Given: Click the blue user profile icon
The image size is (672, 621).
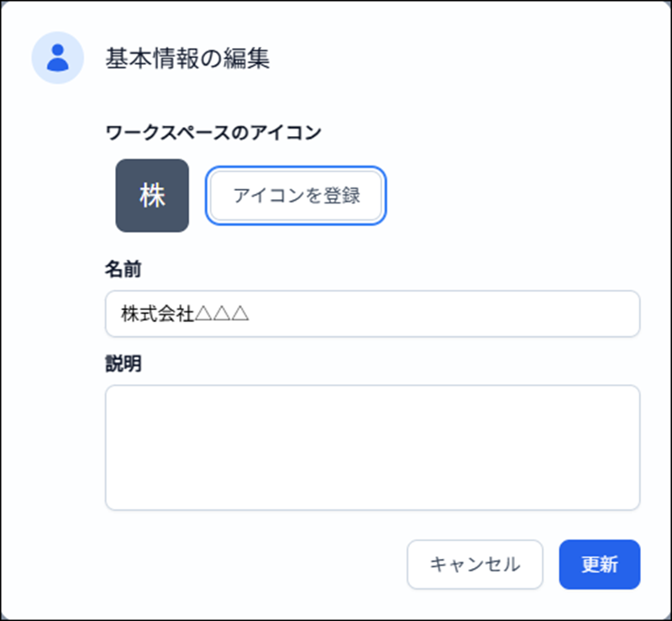Looking at the screenshot, I should point(57,58).
